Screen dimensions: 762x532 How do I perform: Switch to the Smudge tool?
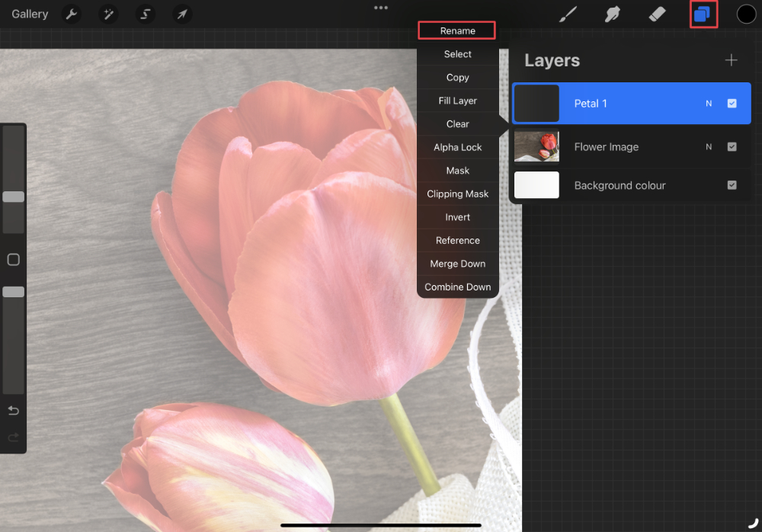click(612, 14)
